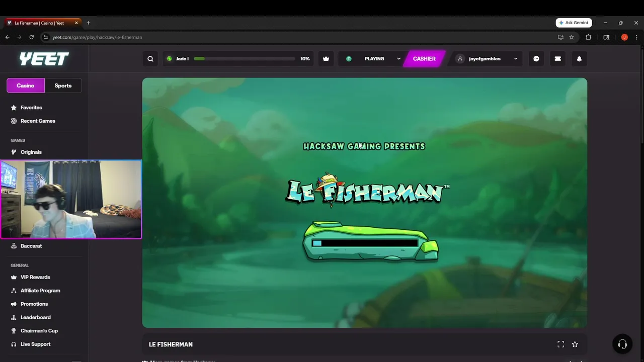Open Chrome menu three dots
The height and width of the screenshot is (362, 644).
point(636,37)
